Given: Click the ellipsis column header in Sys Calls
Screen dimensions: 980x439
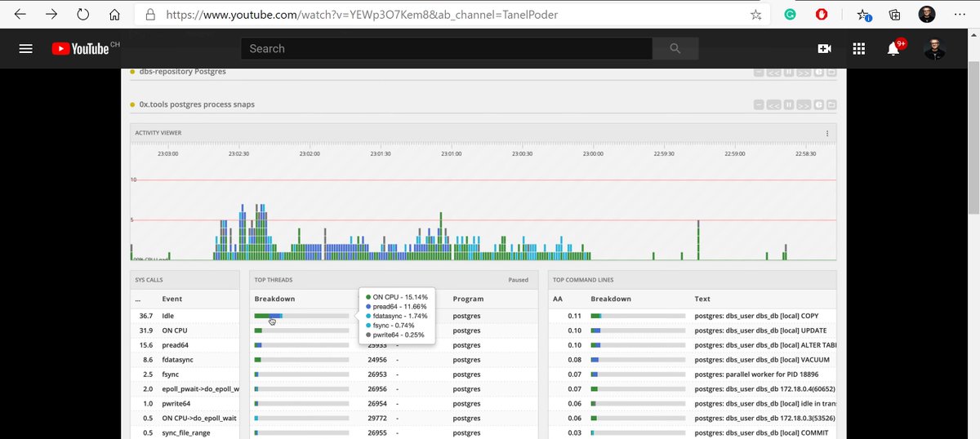Looking at the screenshot, I should (x=138, y=299).
